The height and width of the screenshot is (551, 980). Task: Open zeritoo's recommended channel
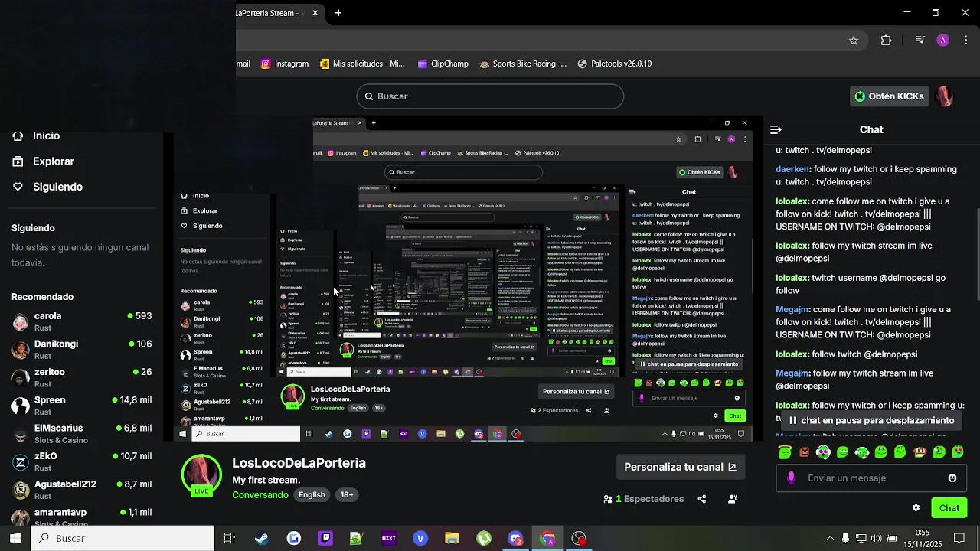tap(81, 377)
